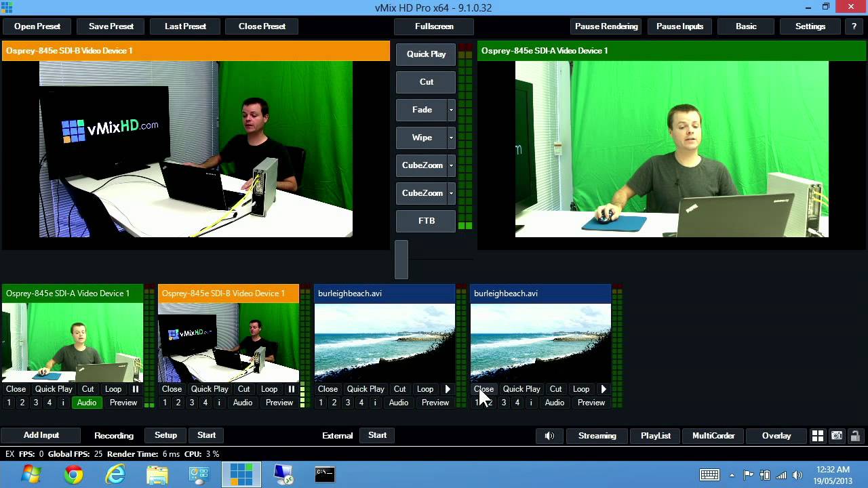868x488 pixels.
Task: Open the fullscreen grid view icon near Overlay
Action: (x=817, y=436)
